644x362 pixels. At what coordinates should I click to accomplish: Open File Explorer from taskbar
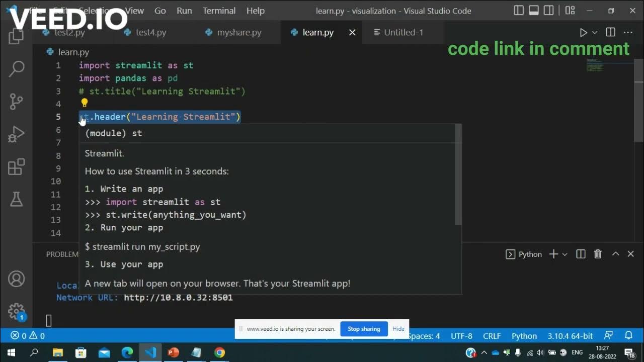58,352
